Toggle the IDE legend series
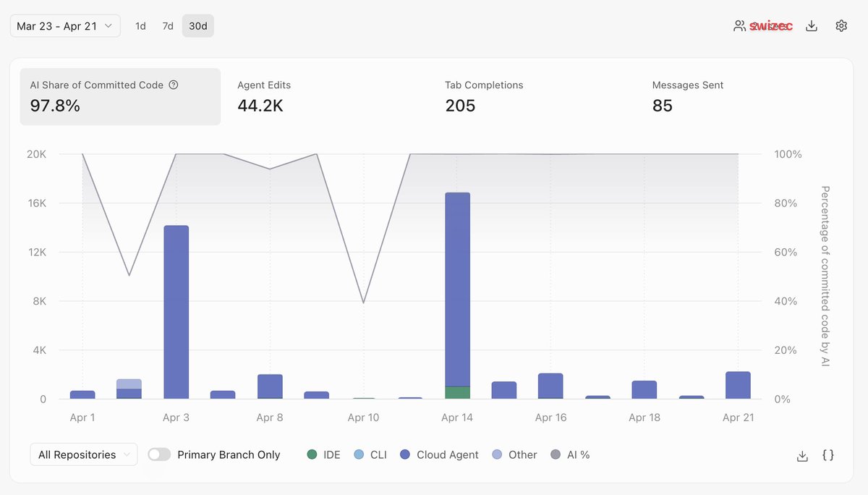Image resolution: width=868 pixels, height=495 pixels. [323, 454]
